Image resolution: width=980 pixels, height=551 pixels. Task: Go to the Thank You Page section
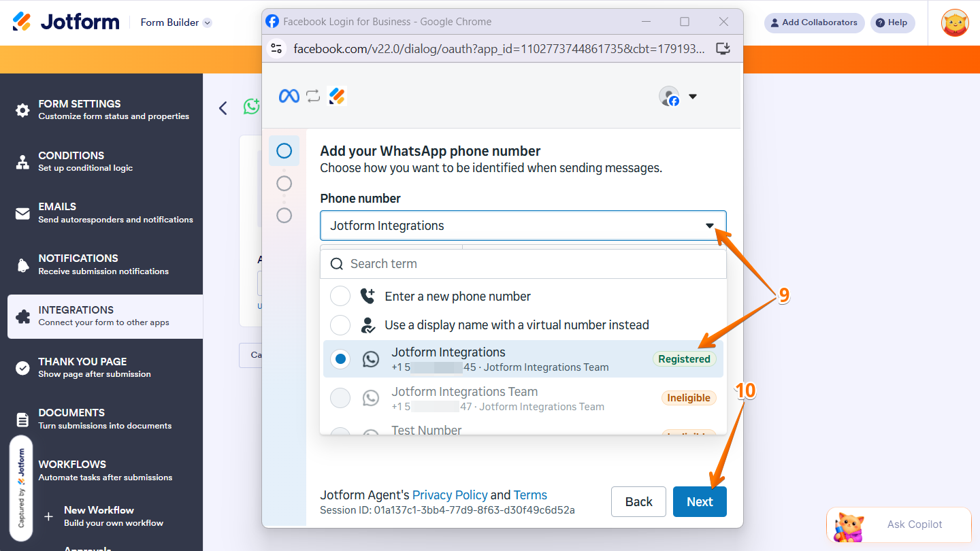[x=105, y=367]
